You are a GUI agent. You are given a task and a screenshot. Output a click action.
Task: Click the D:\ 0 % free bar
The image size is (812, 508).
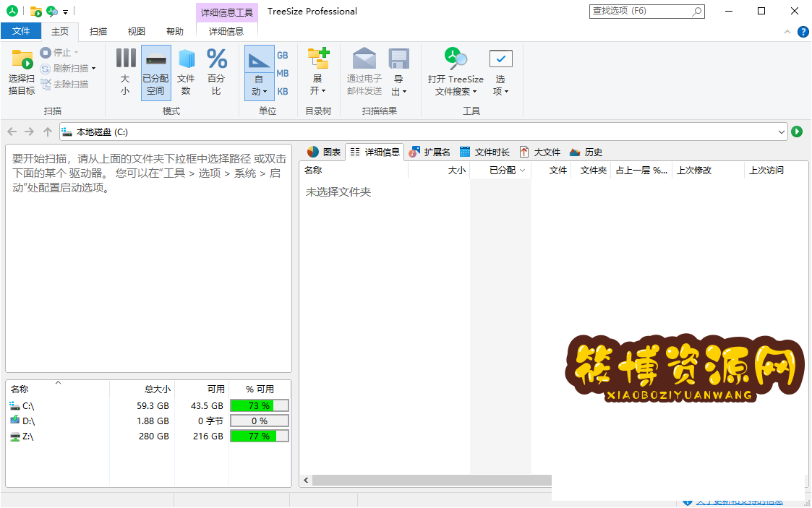tap(260, 421)
